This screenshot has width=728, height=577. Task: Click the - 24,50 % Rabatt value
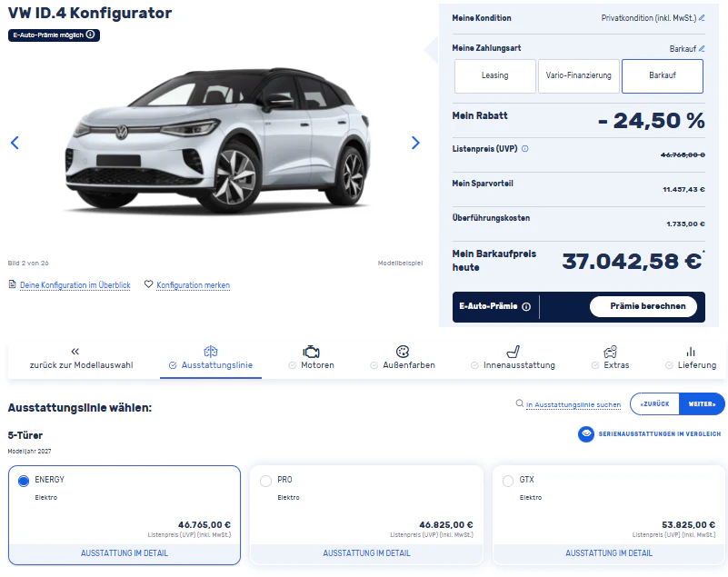pyautogui.click(x=652, y=121)
